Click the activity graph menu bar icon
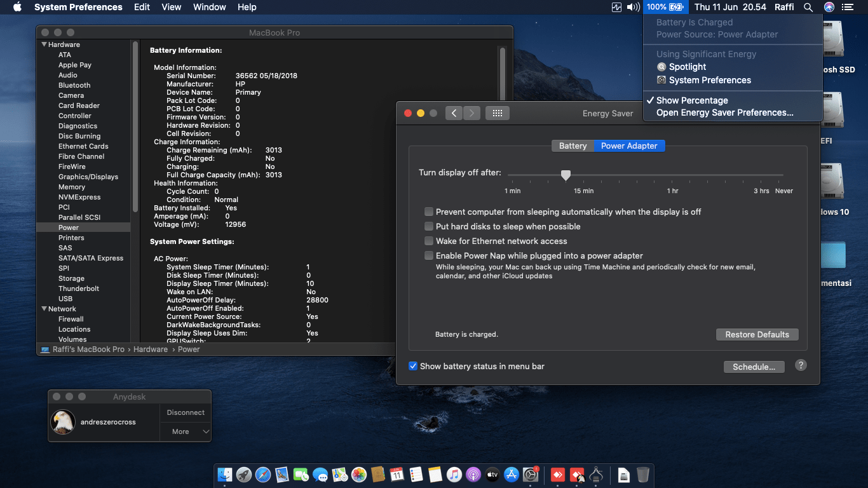Screen dimensions: 868x488 616,7
